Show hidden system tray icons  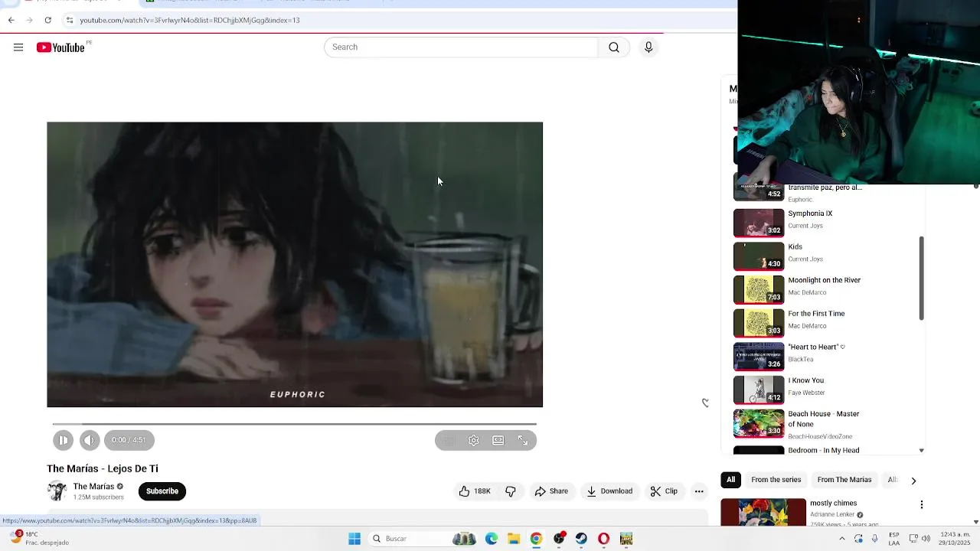pyautogui.click(x=842, y=539)
